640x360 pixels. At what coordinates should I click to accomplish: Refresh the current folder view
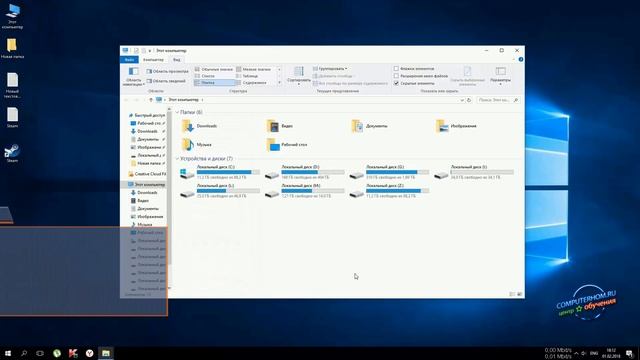pos(469,100)
